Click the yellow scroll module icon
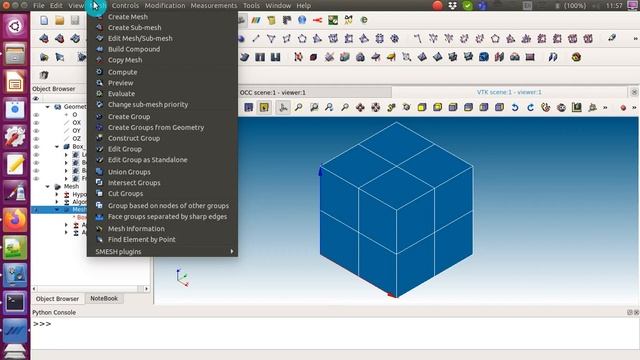 click(x=271, y=20)
